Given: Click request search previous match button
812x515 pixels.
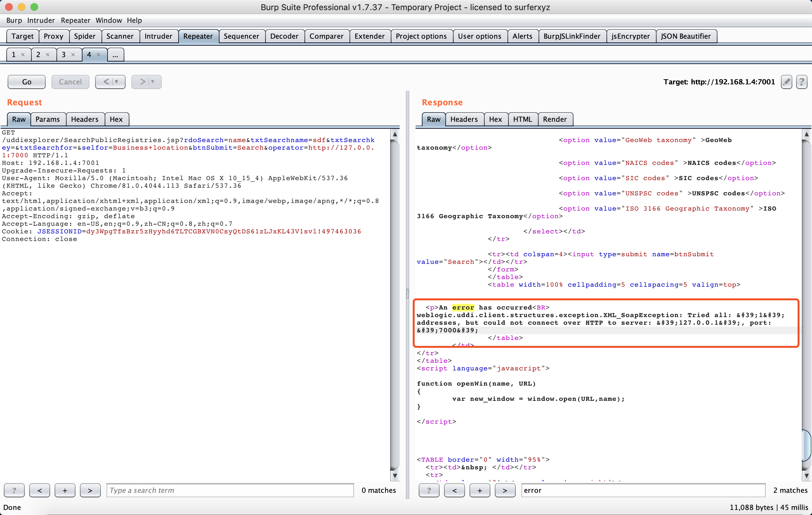Looking at the screenshot, I should (39, 490).
